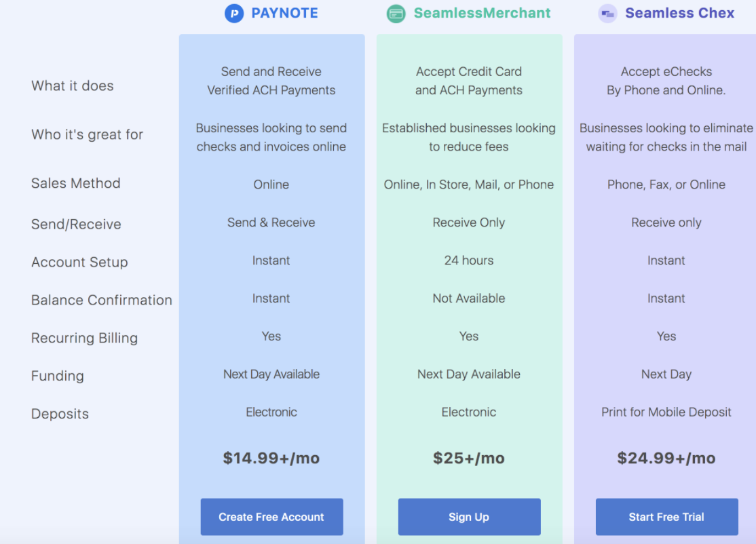
Task: Click the $25+/mo SeamlessMerchant price
Action: pos(469,458)
